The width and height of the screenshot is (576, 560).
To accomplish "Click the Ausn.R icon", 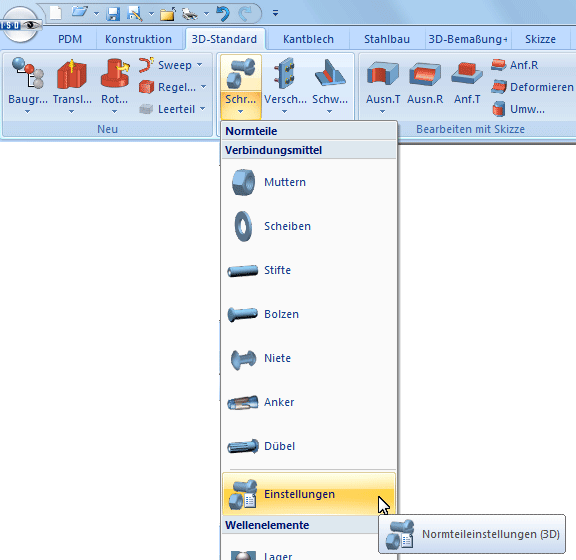I will point(425,73).
